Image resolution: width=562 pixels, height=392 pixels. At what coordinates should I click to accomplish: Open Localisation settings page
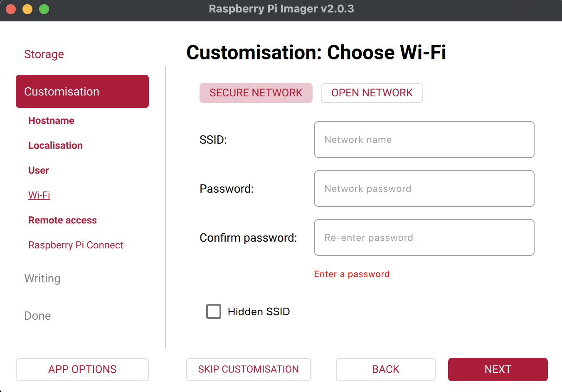click(x=55, y=145)
